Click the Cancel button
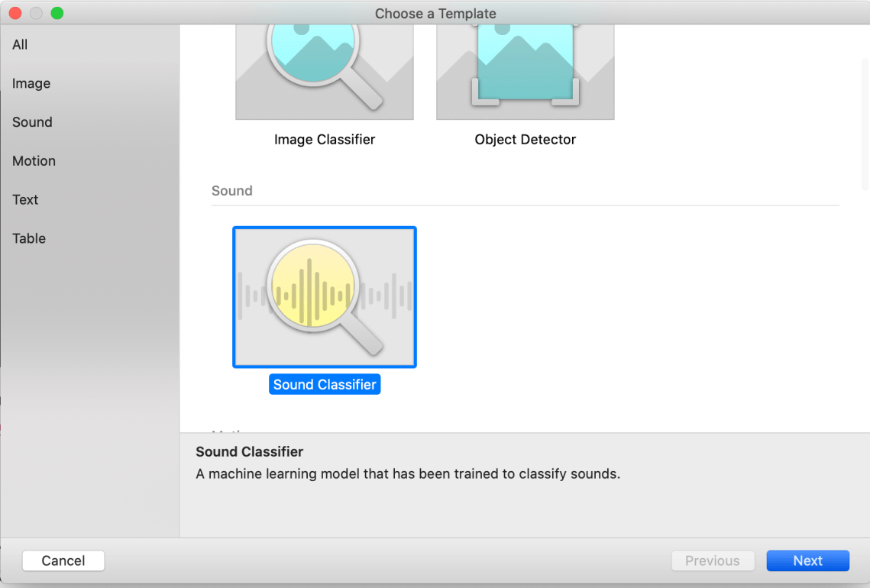The height and width of the screenshot is (588, 870). click(63, 561)
